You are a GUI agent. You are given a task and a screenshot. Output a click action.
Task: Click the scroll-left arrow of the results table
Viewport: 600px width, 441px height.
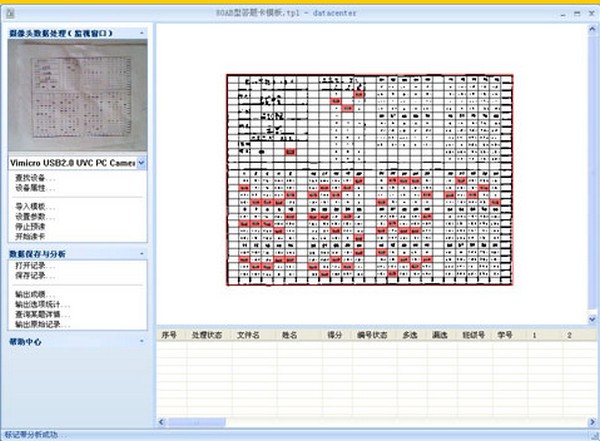point(161,422)
